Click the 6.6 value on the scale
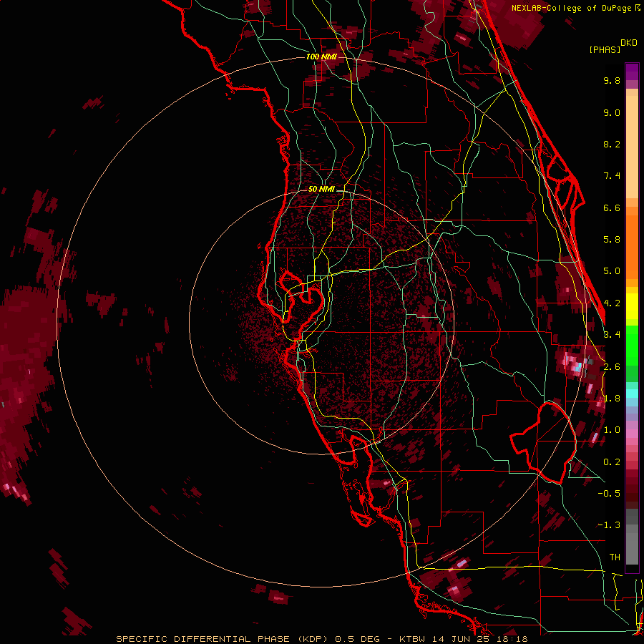Viewport: 644px width, 644px height. [612, 208]
